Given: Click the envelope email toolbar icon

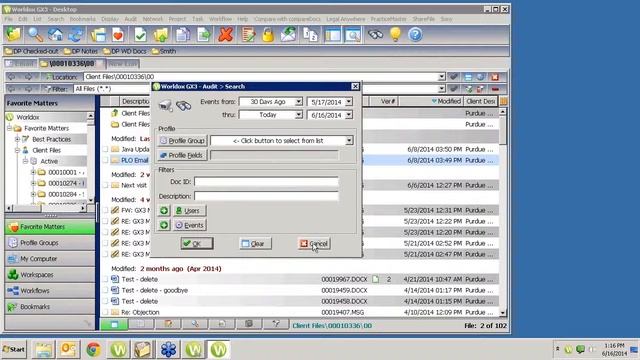Looking at the screenshot, I should pyautogui.click(x=288, y=35).
